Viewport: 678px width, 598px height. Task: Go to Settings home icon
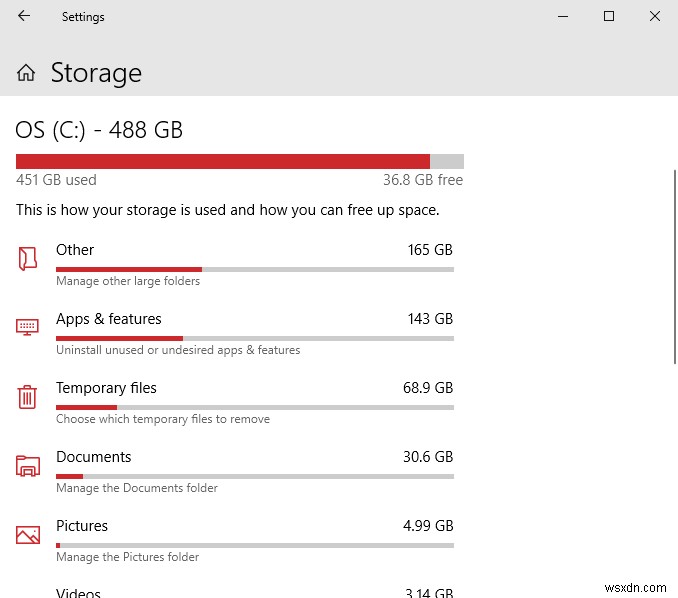pos(27,73)
